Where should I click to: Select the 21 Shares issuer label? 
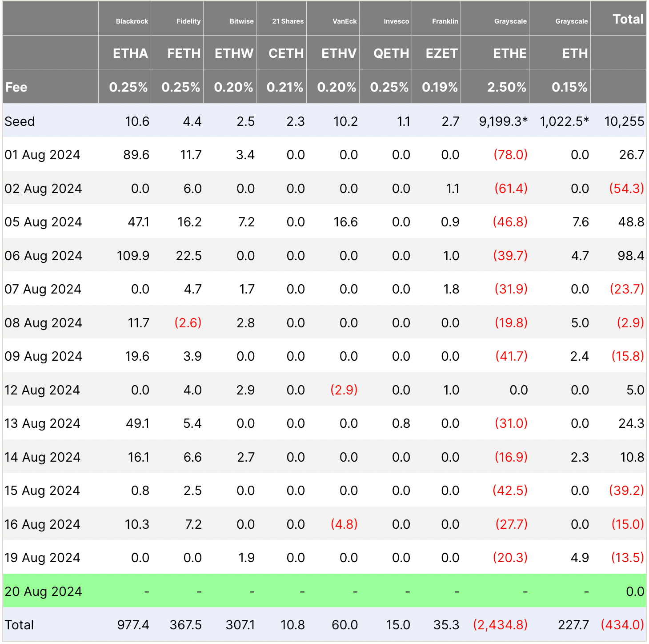point(288,21)
